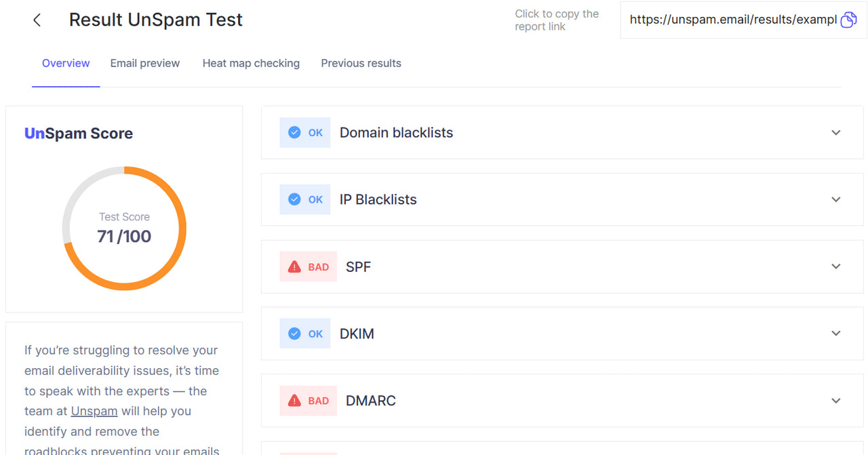Switch to the Email preview tab

pos(145,63)
